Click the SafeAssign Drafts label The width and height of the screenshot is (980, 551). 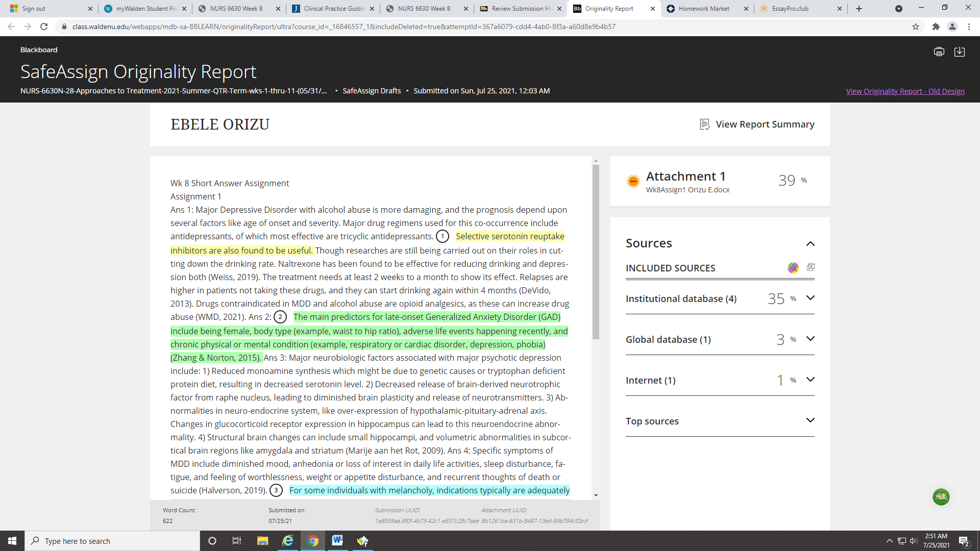372,91
